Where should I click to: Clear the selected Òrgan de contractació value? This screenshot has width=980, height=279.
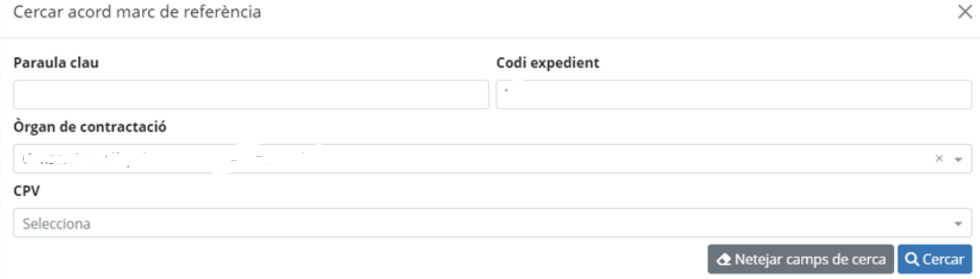939,159
